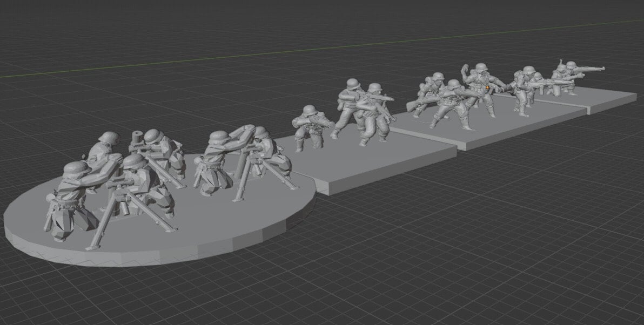This screenshot has width=644, height=325.
Task: Select the orange object origin point
Action: (487, 87)
